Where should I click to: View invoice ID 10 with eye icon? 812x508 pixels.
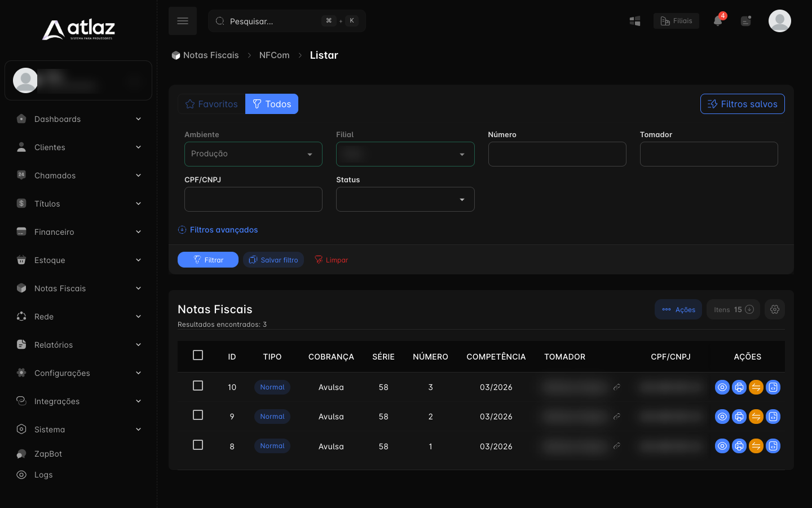tap(722, 387)
